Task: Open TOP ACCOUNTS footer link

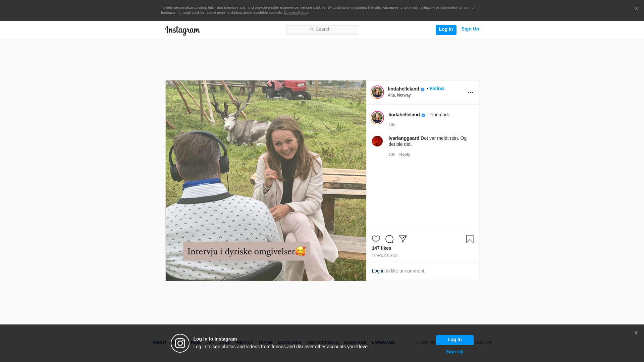Action: 323,343
